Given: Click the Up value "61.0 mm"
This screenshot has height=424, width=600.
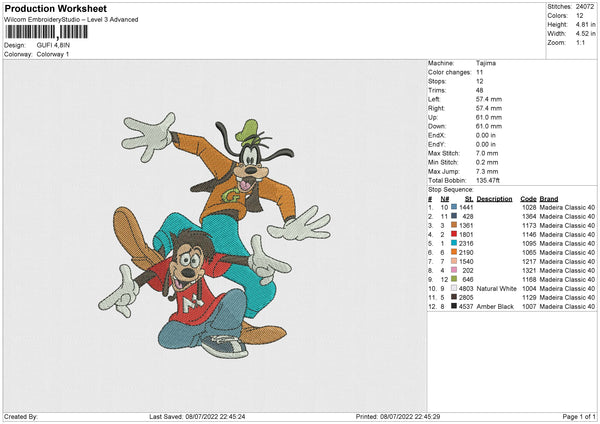Looking at the screenshot, I should [489, 117].
